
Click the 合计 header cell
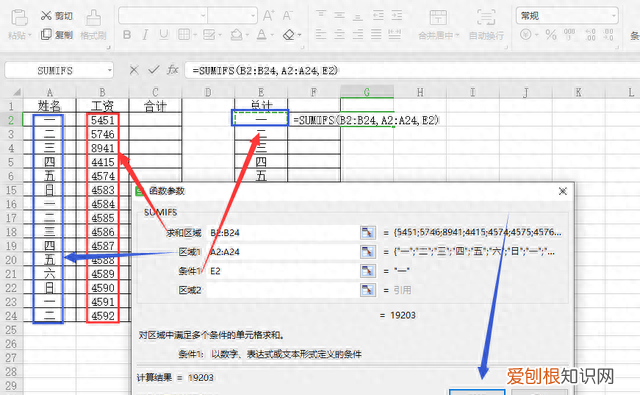point(155,107)
